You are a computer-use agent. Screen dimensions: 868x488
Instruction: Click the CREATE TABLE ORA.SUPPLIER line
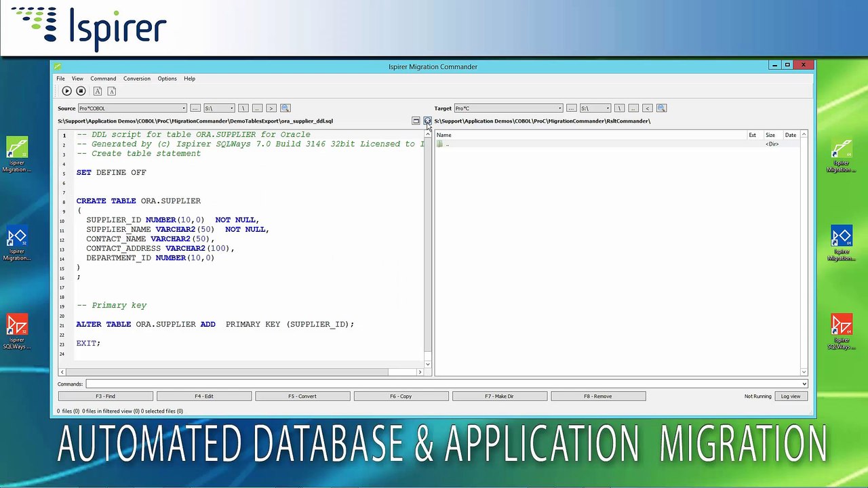point(138,201)
